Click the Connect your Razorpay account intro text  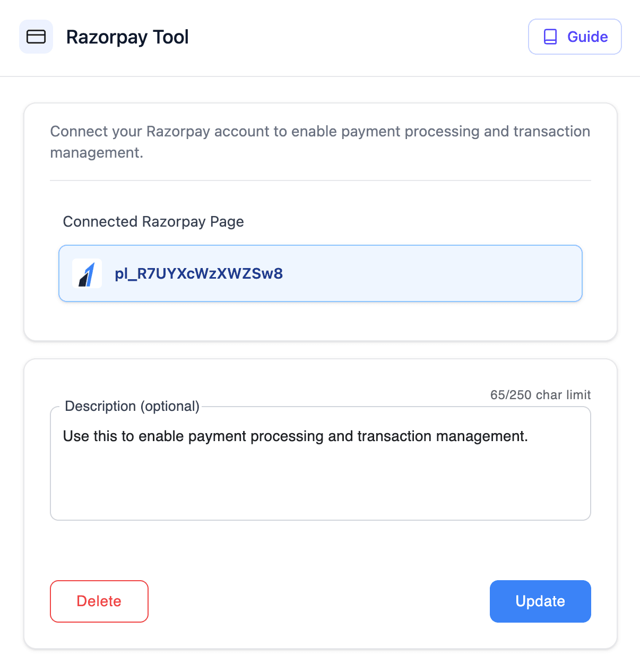pyautogui.click(x=320, y=132)
